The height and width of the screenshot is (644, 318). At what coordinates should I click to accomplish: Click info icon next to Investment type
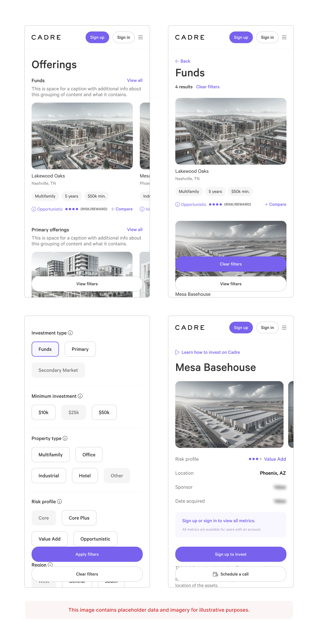point(70,333)
